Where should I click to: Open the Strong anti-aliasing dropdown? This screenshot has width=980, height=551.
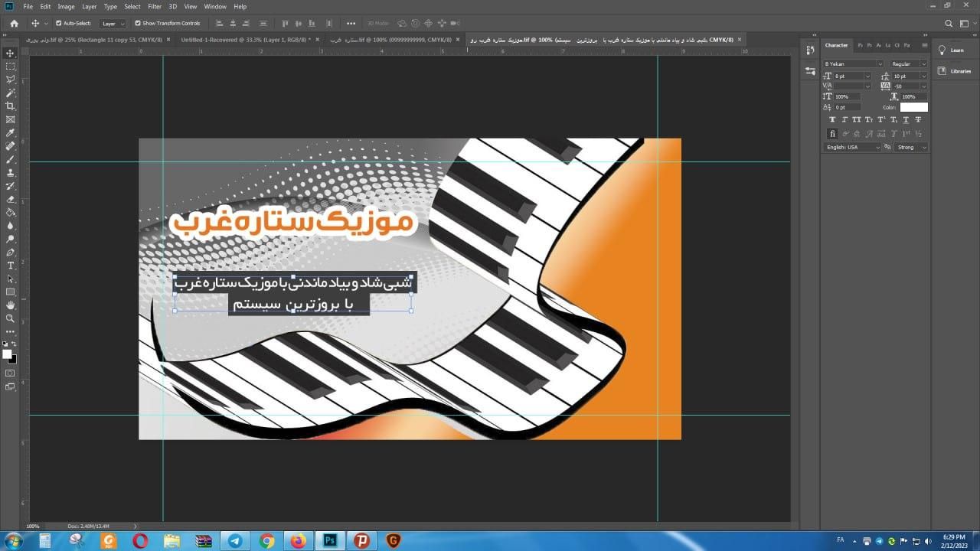(x=911, y=147)
